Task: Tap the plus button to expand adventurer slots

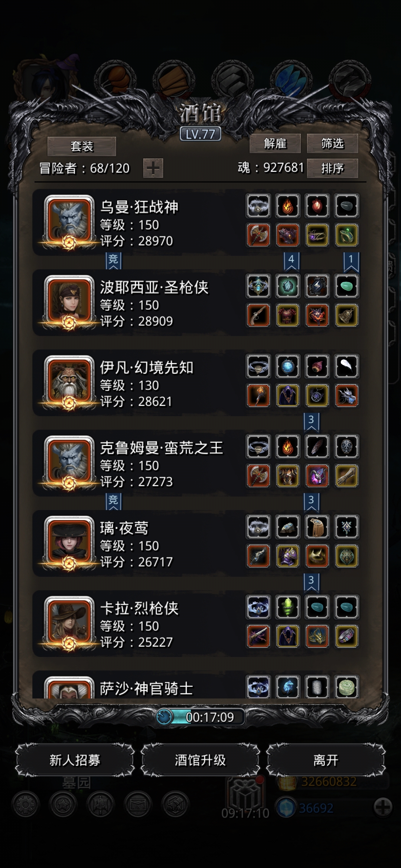Action: pyautogui.click(x=153, y=168)
